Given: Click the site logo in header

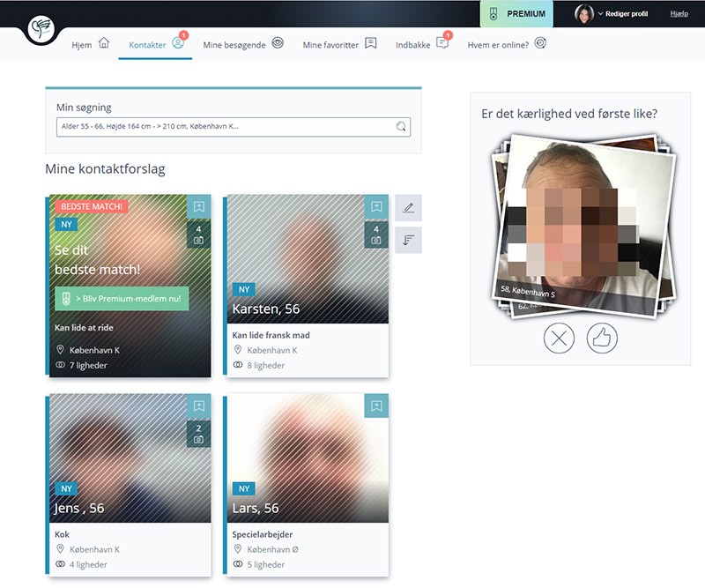Looking at the screenshot, I should 41,29.
